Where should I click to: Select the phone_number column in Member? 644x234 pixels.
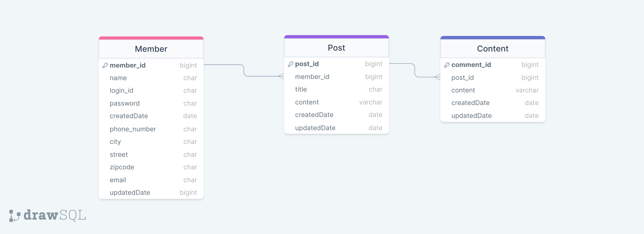coord(151,129)
